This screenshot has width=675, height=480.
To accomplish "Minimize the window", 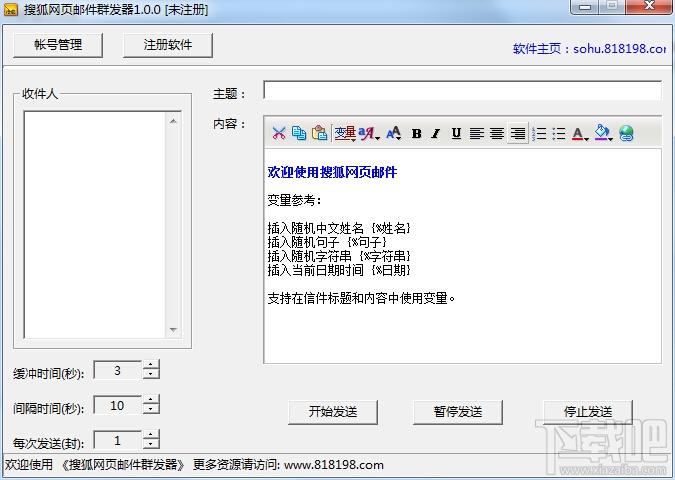I will coord(585,6).
